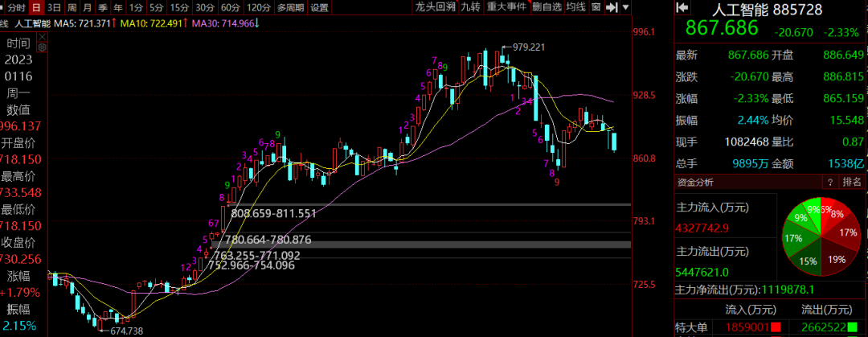Open the toolbar dropdown triangle at far right

pyautogui.click(x=625, y=7)
